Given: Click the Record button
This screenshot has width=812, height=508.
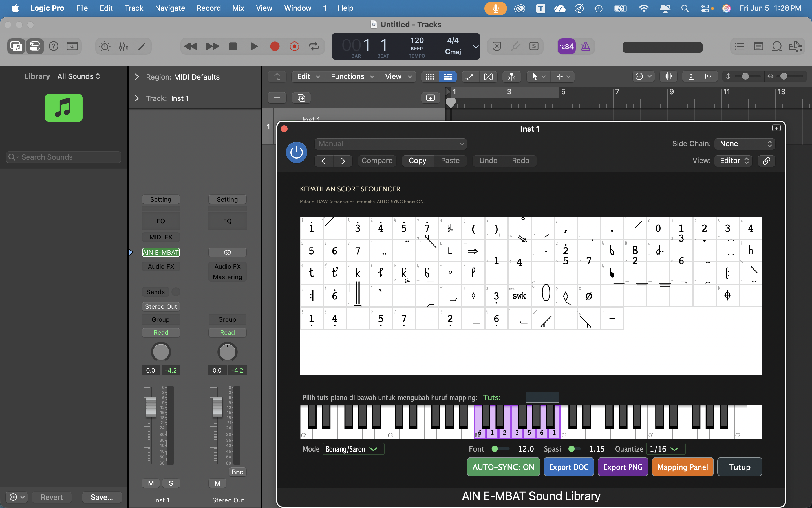Looking at the screenshot, I should tap(275, 46).
